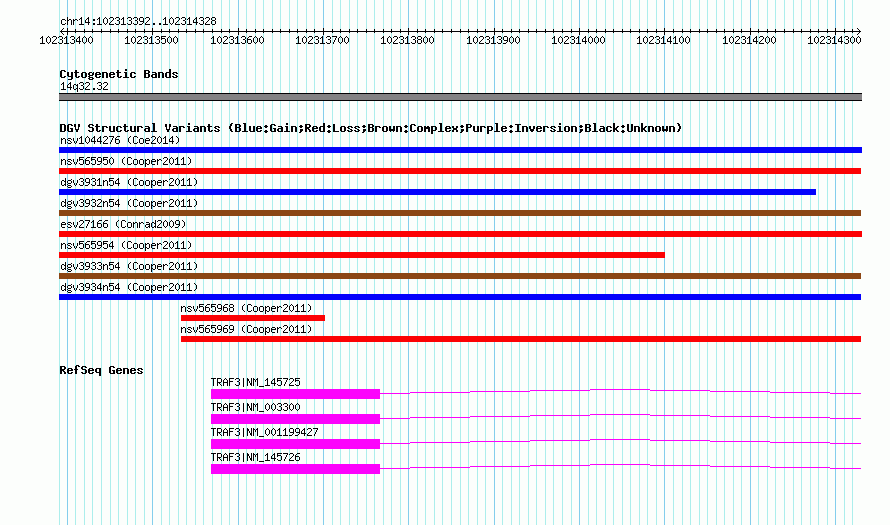Select the nsv1044276 (Coe2014) label
890x525 pixels.
120,140
